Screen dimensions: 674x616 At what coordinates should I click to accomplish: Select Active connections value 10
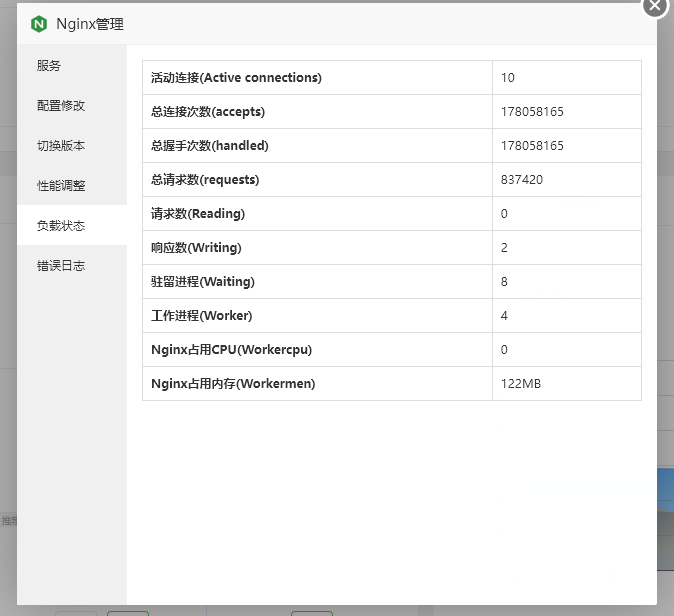click(508, 78)
